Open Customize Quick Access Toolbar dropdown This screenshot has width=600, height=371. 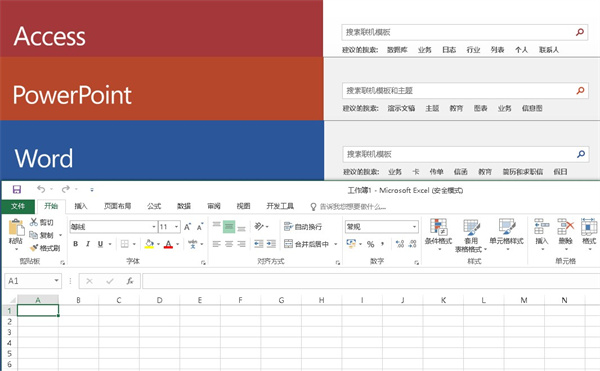92,189
